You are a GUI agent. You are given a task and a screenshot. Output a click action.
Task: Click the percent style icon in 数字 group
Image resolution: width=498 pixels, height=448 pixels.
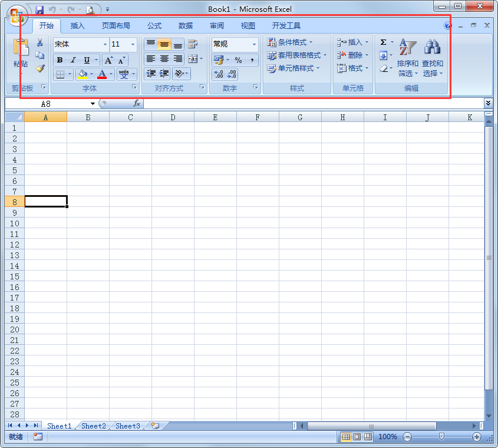point(239,60)
